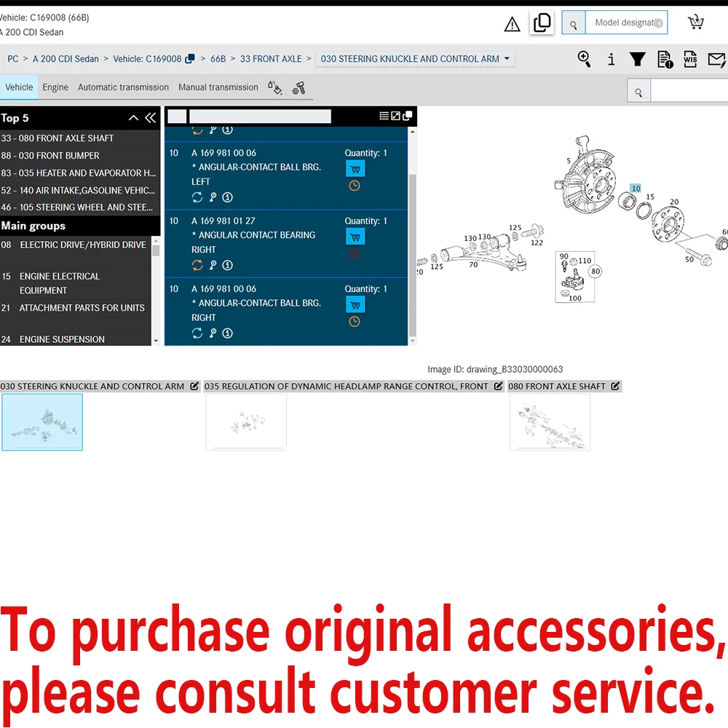The image size is (728, 728).
Task: Open the bolt and nut tab icon
Action: pos(298,87)
